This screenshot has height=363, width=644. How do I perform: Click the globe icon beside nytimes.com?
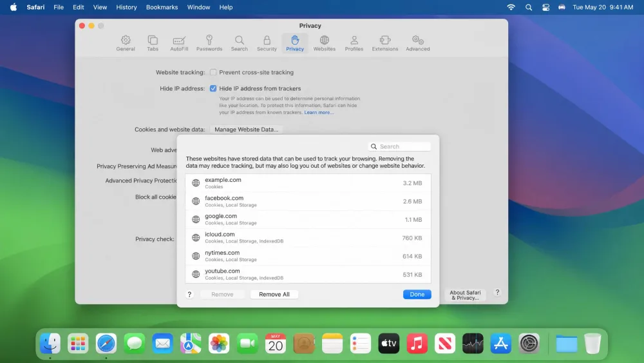(196, 256)
